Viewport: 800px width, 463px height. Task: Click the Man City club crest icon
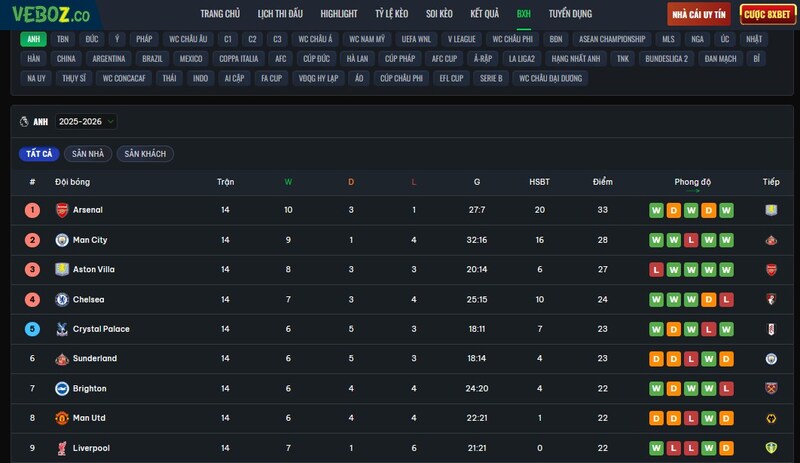[62, 240]
